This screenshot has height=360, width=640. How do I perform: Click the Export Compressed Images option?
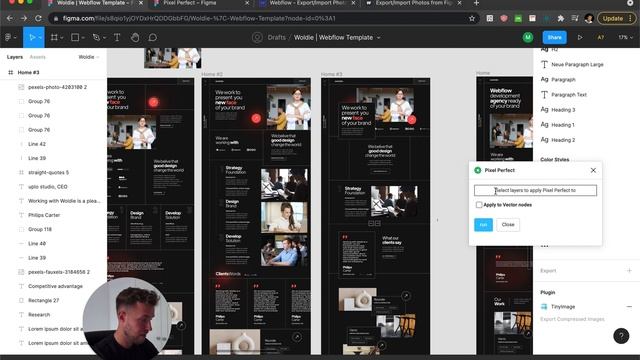pyautogui.click(x=572, y=319)
